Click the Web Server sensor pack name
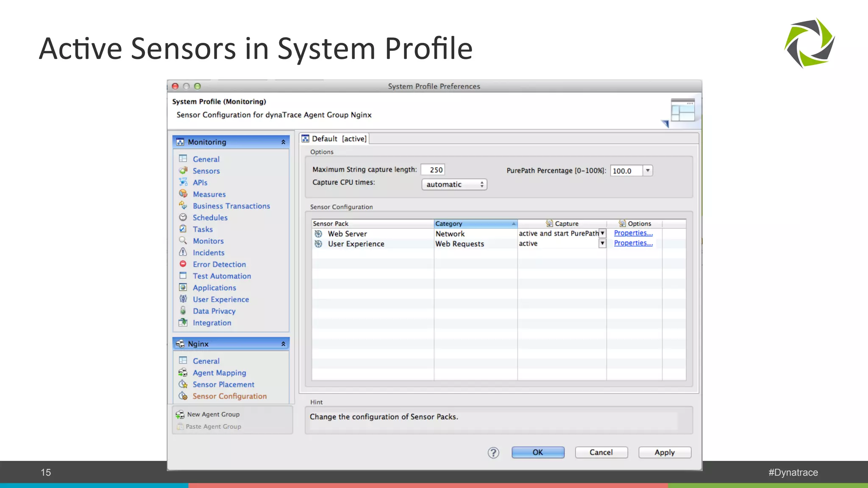This screenshot has width=868, height=488. coord(348,234)
